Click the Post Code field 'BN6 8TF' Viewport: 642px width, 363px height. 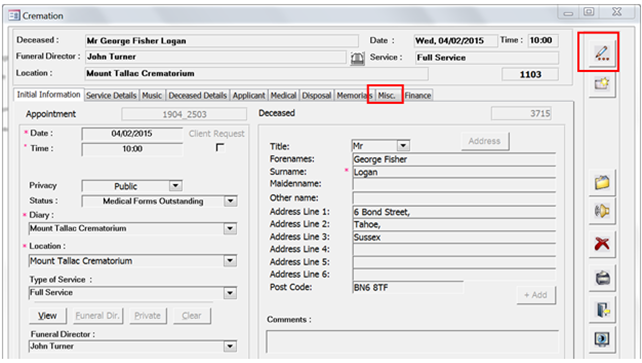408,287
